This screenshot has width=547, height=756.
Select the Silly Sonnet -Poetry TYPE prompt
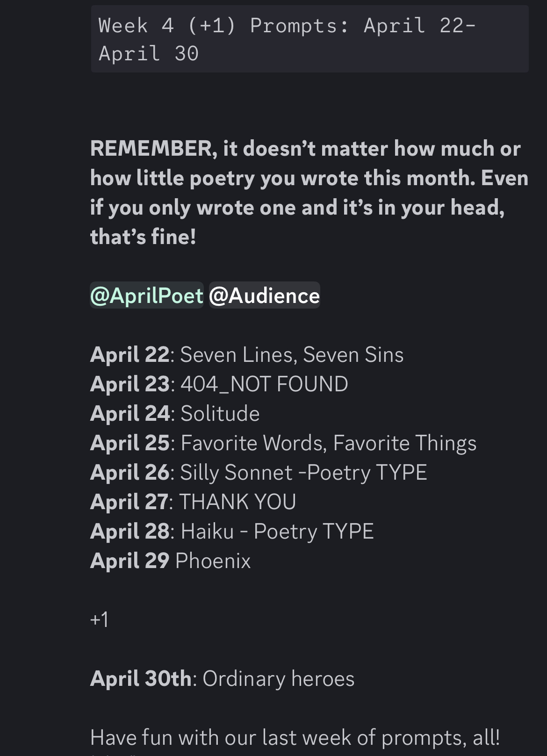pos(303,472)
